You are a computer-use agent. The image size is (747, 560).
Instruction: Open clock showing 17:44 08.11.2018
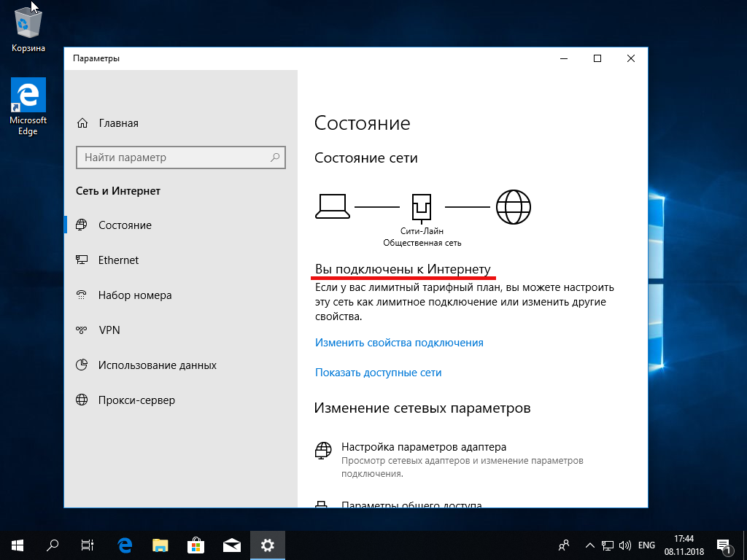point(684,545)
